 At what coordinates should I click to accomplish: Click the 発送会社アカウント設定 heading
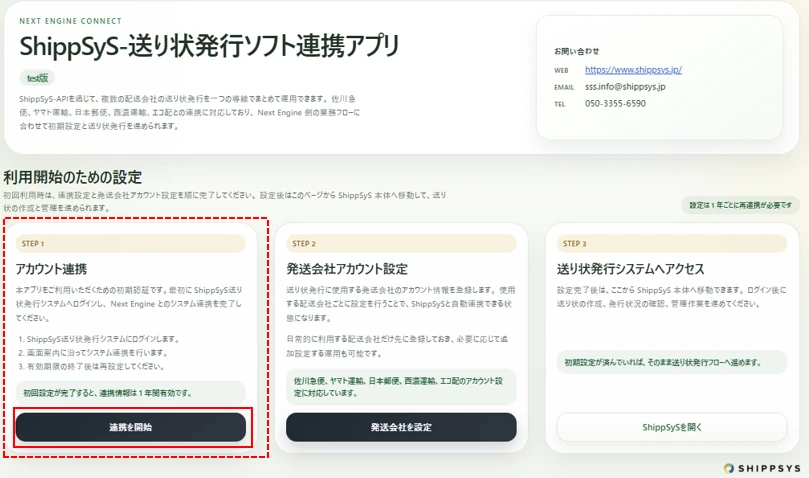pyautogui.click(x=347, y=269)
